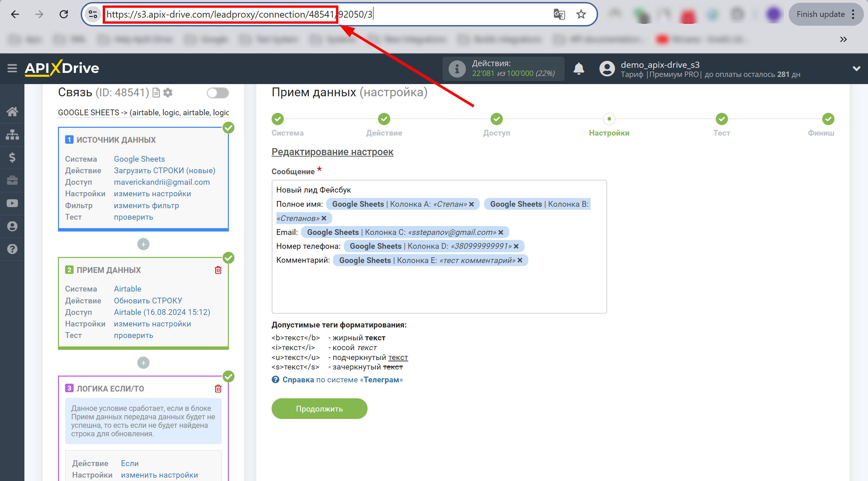Select the Настройки step
Image resolution: width=868 pixels, height=481 pixels.
[x=609, y=119]
